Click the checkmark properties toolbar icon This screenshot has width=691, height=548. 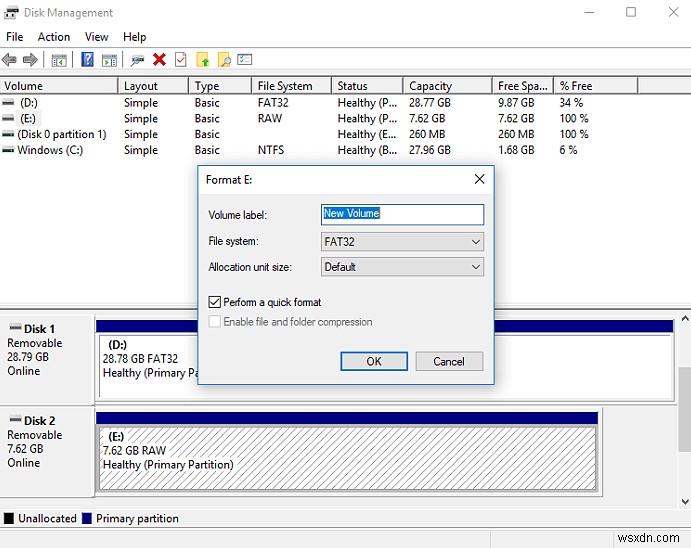[181, 59]
